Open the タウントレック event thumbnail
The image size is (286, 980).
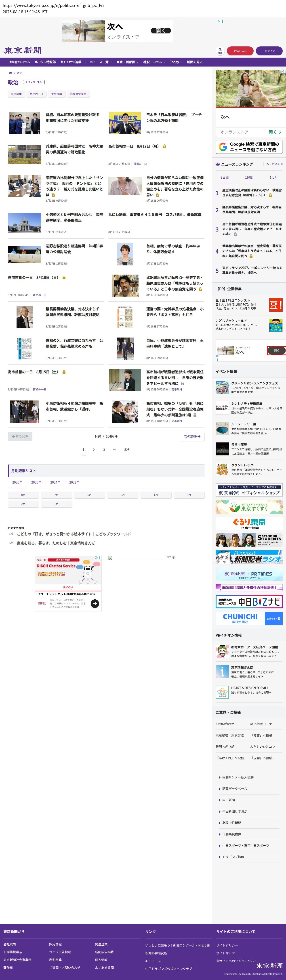(x=222, y=469)
